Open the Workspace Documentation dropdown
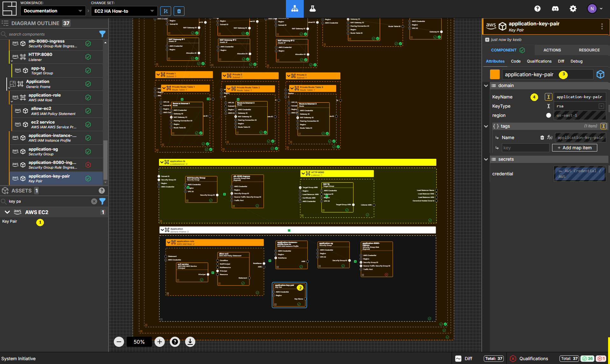The width and height of the screenshot is (610, 364). [53, 11]
